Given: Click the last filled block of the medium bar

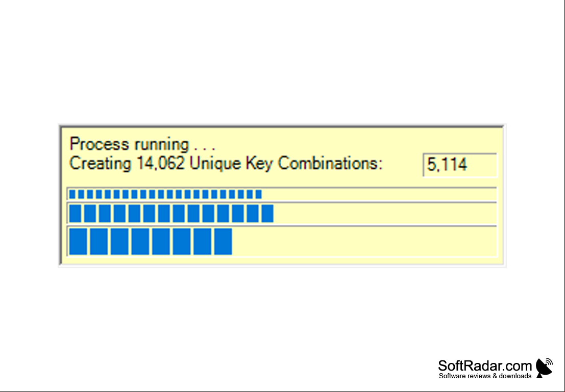Looking at the screenshot, I should coord(267,214).
